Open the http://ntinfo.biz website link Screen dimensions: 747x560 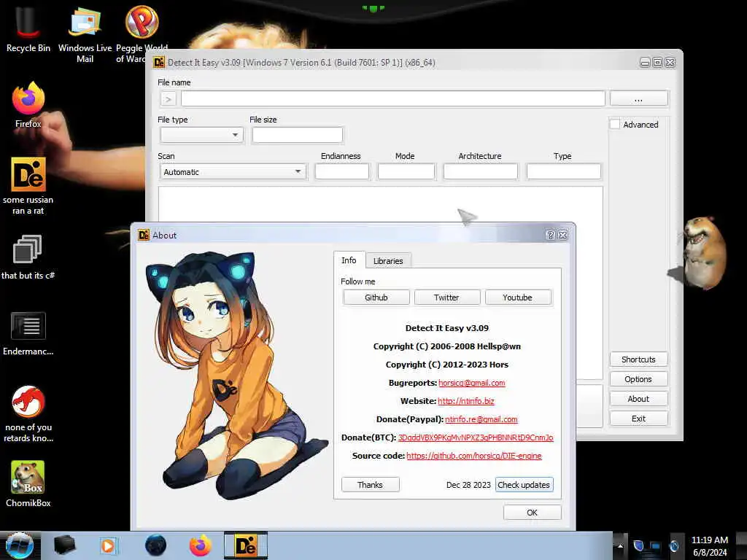[466, 401]
